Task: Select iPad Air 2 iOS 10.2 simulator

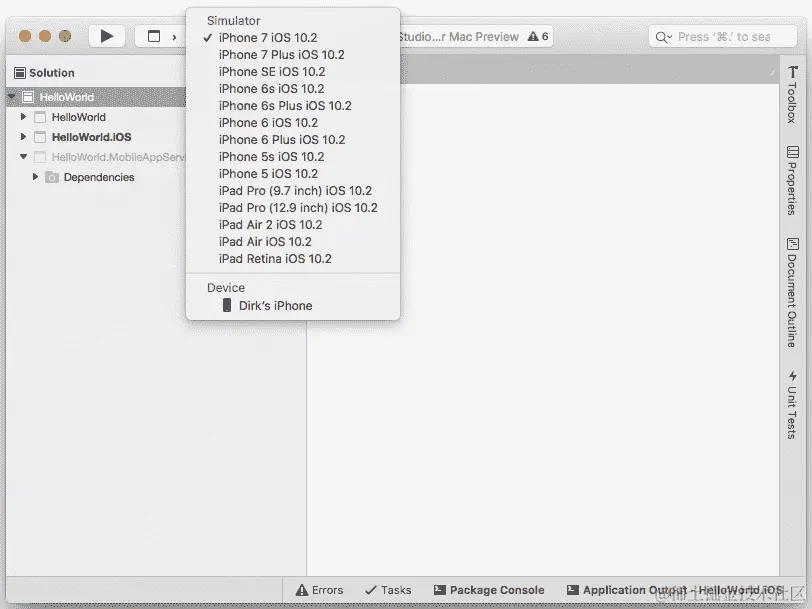Action: click(293, 225)
